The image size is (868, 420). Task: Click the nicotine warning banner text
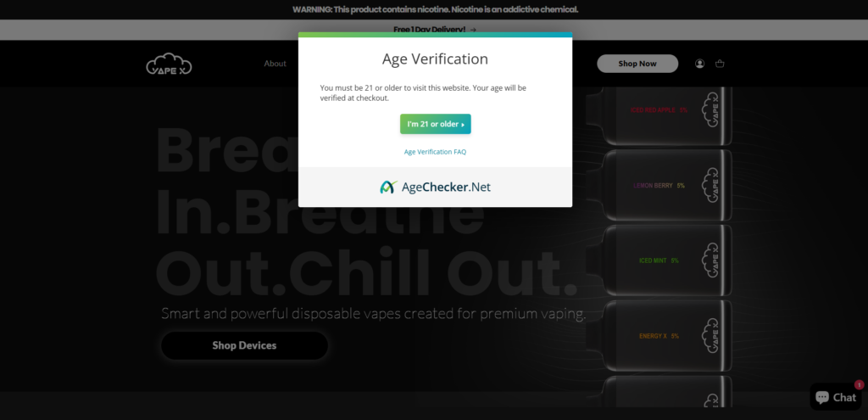coord(435,9)
